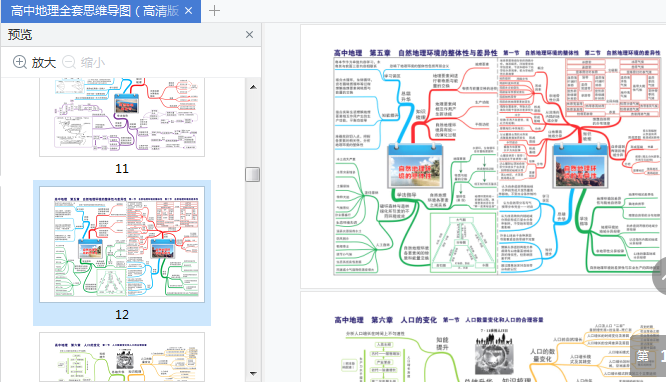Screen dimensions: 666x382
Task: Click the page number 12 label
Action: tap(122, 314)
